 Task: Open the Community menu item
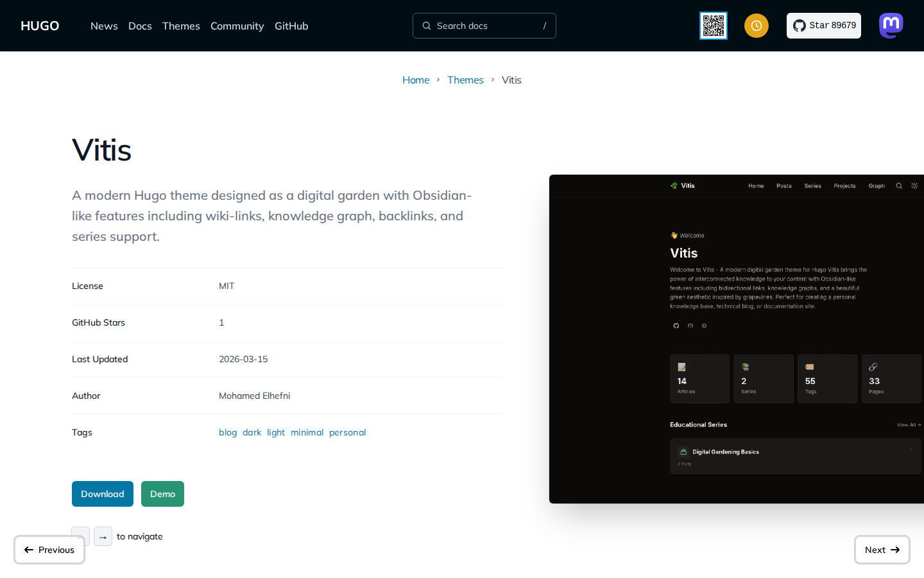[x=237, y=26]
